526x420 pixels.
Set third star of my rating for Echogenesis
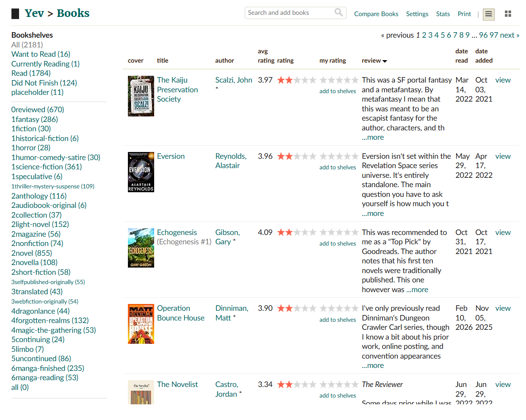[x=339, y=232]
